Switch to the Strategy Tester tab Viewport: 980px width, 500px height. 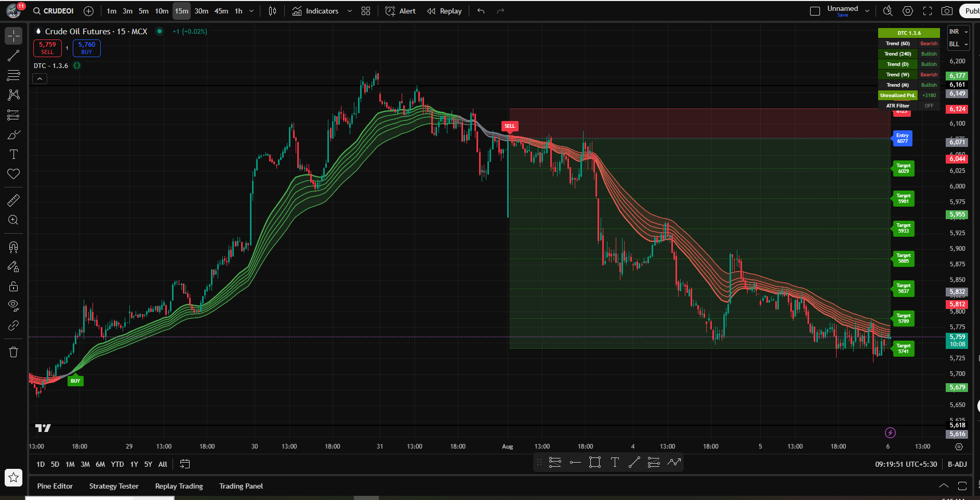click(114, 486)
